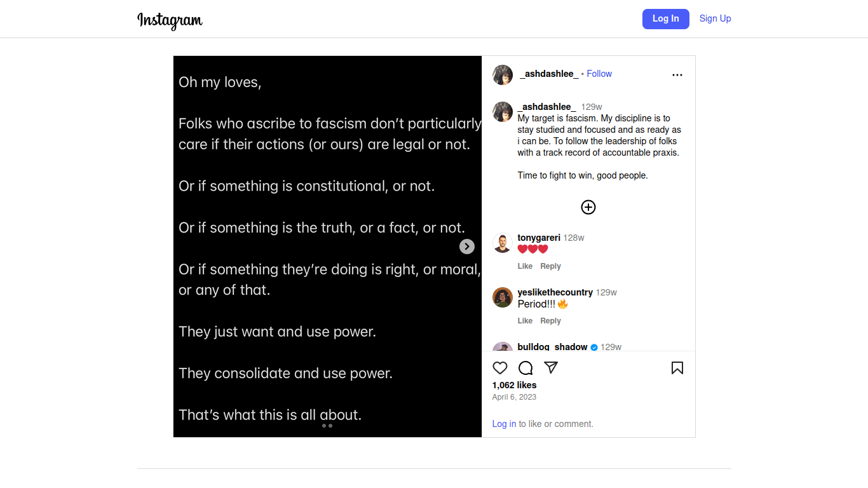Save post with bookmark icon
The height and width of the screenshot is (488, 868).
[677, 368]
